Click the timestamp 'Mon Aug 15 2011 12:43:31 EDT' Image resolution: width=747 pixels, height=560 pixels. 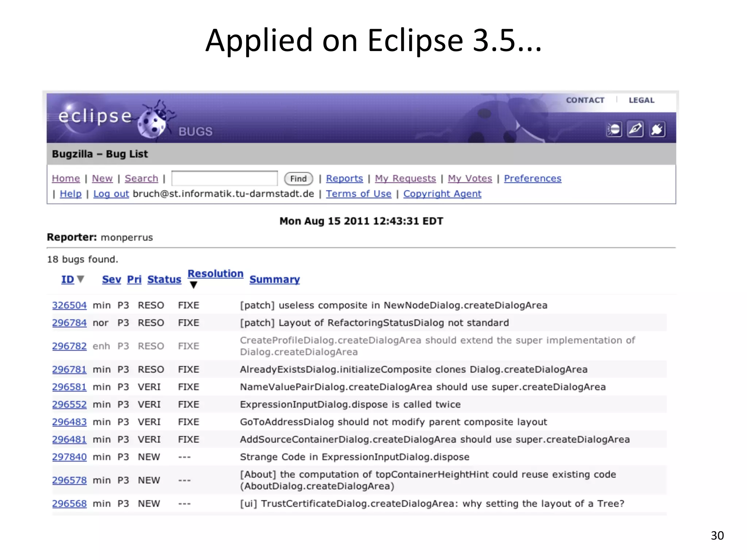pos(361,221)
